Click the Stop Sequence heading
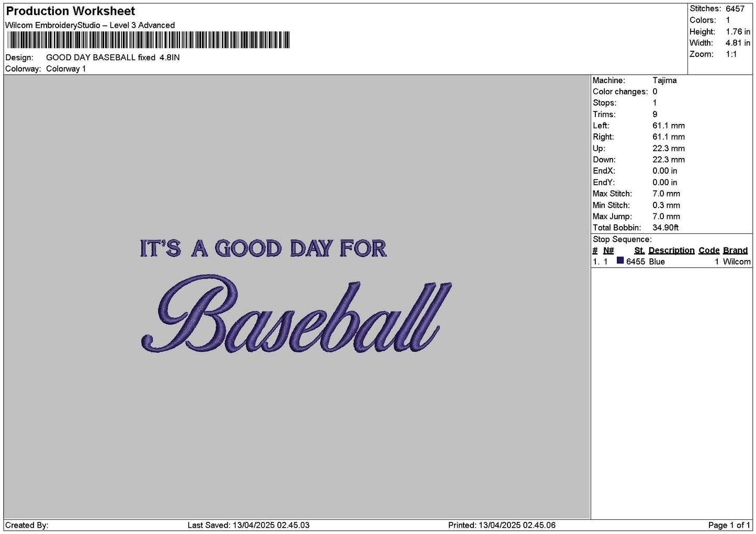The width and height of the screenshot is (756, 534). (622, 240)
